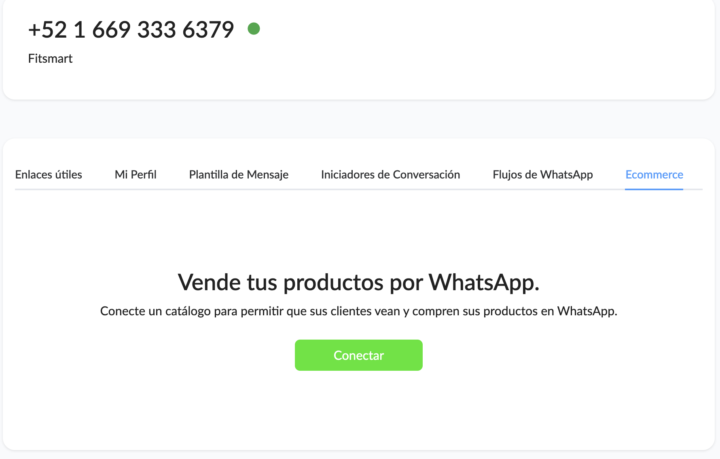Click the blue underline below Ecommerce
Screen dimensions: 720x459
654,189
